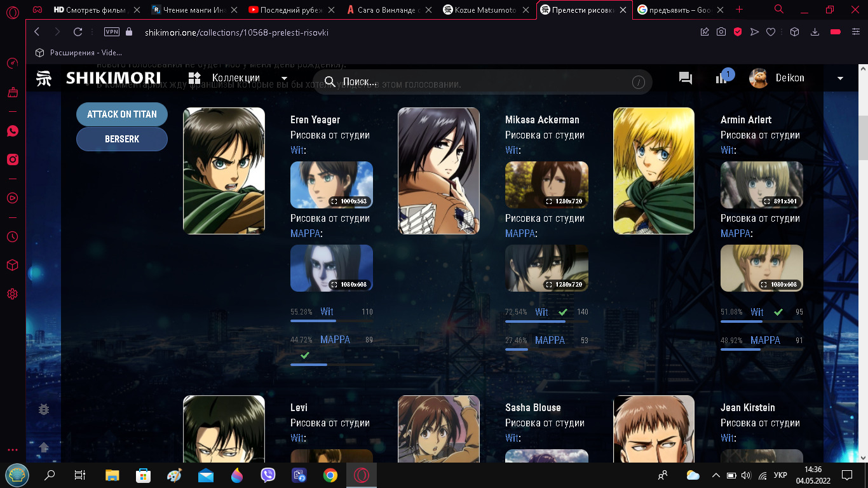868x488 pixels.
Task: Take a snapshot with the camera icon
Action: (721, 32)
